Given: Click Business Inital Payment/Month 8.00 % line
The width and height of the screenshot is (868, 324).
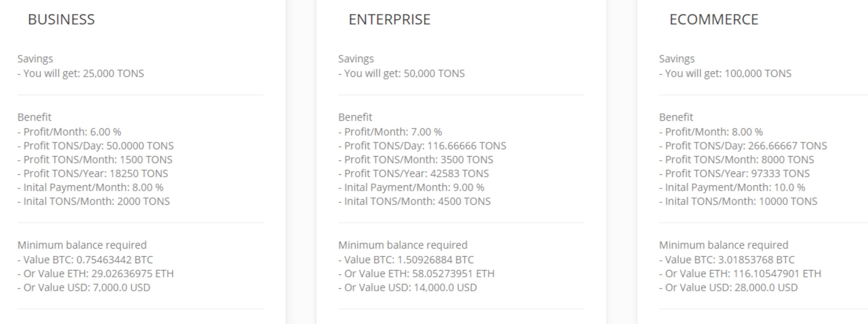Looking at the screenshot, I should pos(90,187).
